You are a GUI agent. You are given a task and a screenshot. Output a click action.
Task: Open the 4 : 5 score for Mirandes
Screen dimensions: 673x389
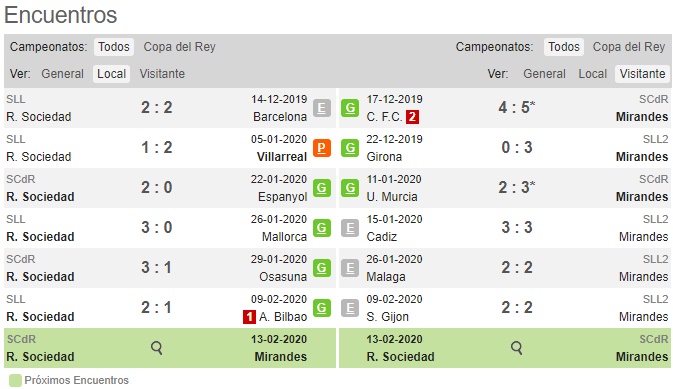click(516, 107)
